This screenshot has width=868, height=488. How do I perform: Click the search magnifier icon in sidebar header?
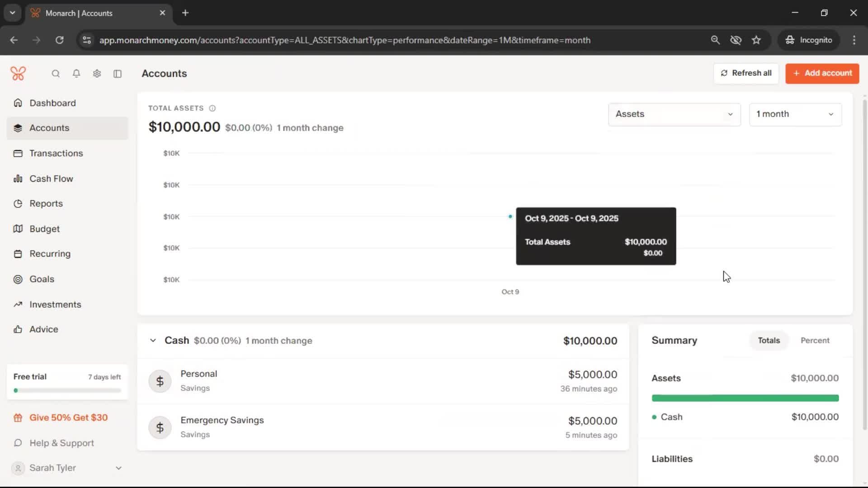pyautogui.click(x=56, y=74)
